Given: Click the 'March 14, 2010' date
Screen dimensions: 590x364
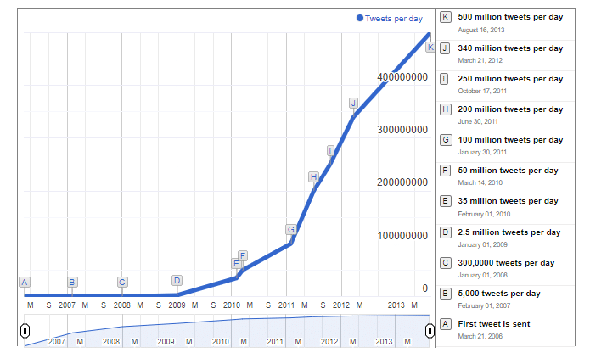Looking at the screenshot, I should (x=480, y=182).
